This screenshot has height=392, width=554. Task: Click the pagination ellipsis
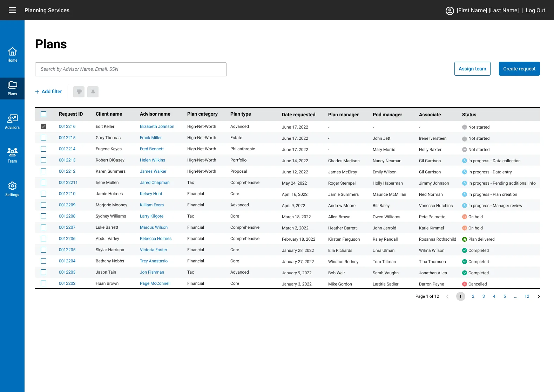click(515, 296)
